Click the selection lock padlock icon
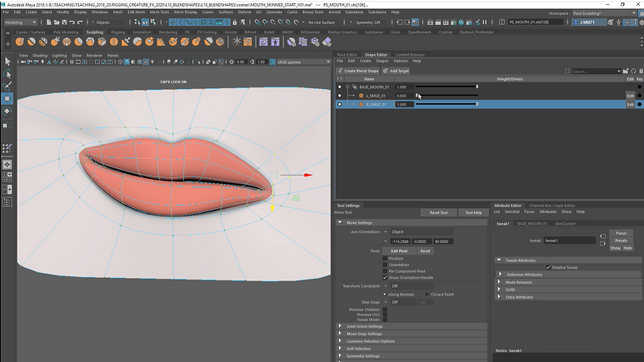Screen dimensions: 644x362 coord(234,22)
